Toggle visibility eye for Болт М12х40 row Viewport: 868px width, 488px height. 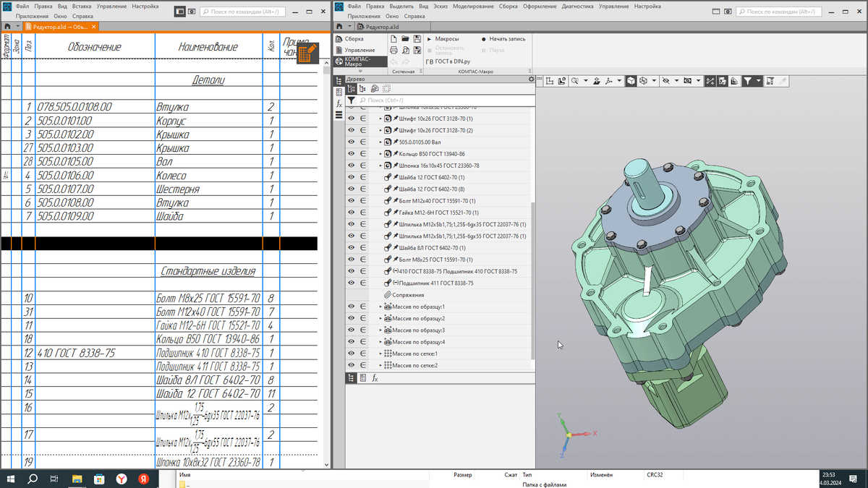point(352,201)
